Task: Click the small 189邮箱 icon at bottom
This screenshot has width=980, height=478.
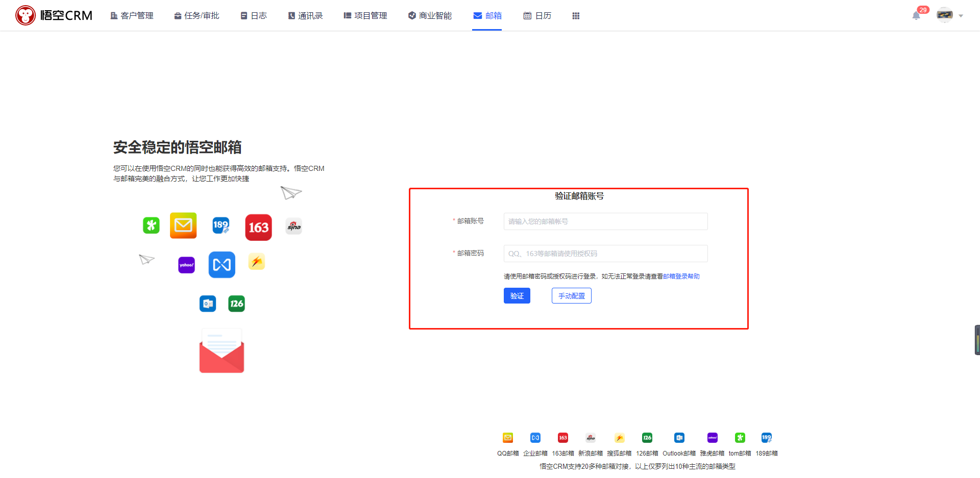Action: pyautogui.click(x=767, y=438)
